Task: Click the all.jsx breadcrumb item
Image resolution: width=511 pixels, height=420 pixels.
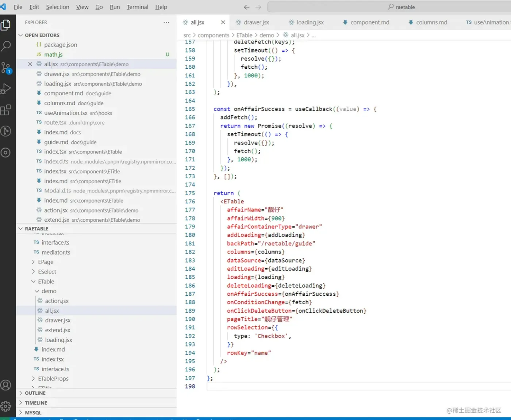Action: click(x=294, y=35)
